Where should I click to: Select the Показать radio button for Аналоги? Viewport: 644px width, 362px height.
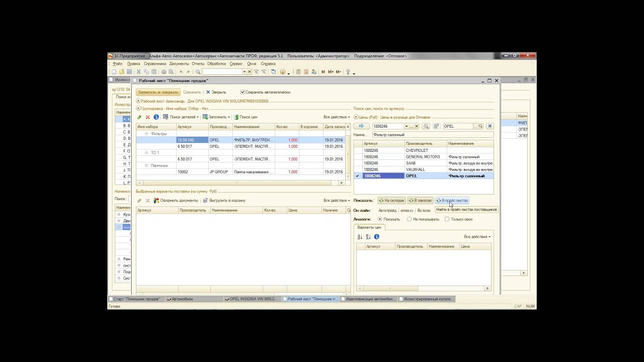(x=379, y=219)
